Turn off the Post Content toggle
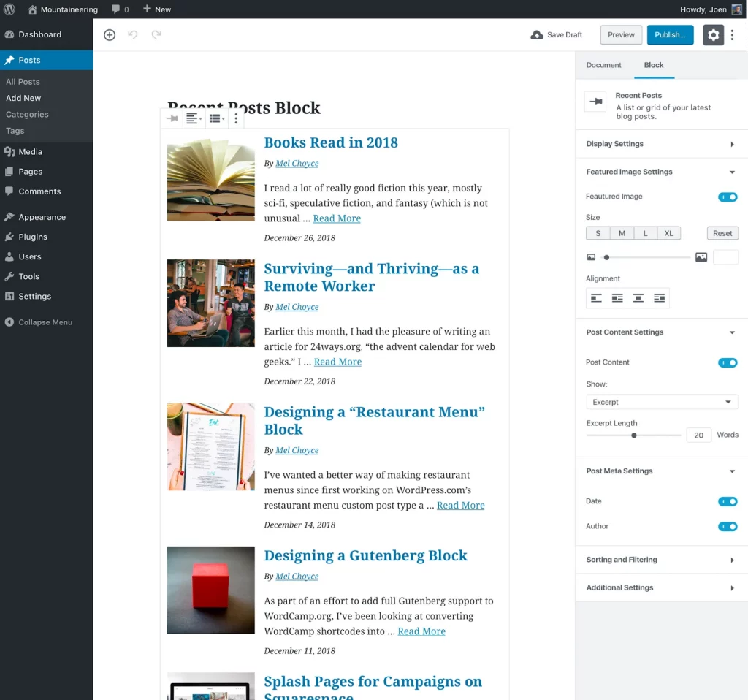Image resolution: width=748 pixels, height=700 pixels. (728, 362)
